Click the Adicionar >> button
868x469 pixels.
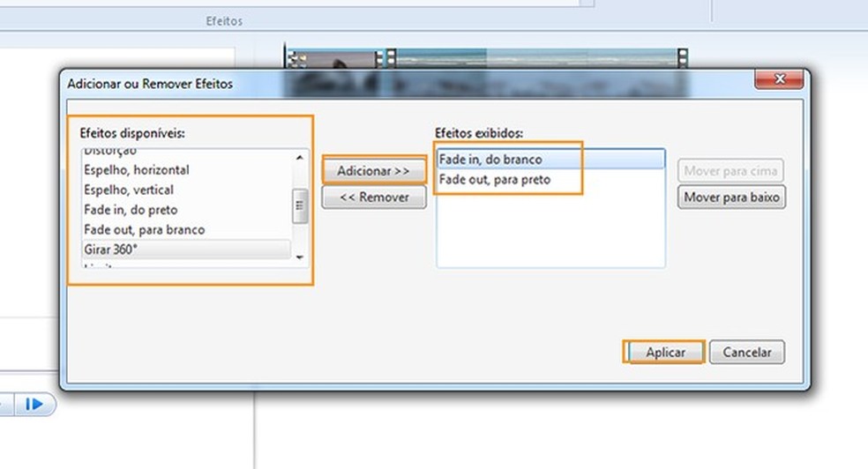point(374,171)
